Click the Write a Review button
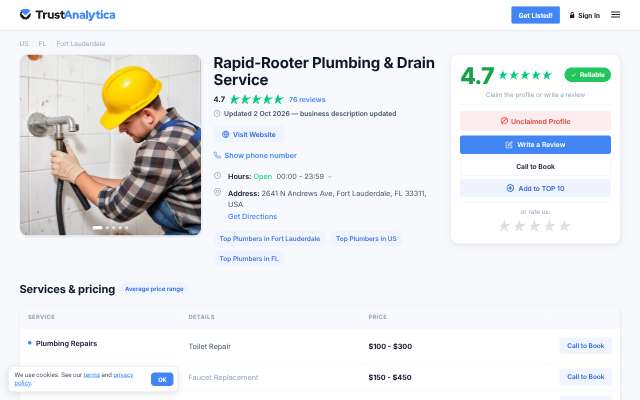 535,144
